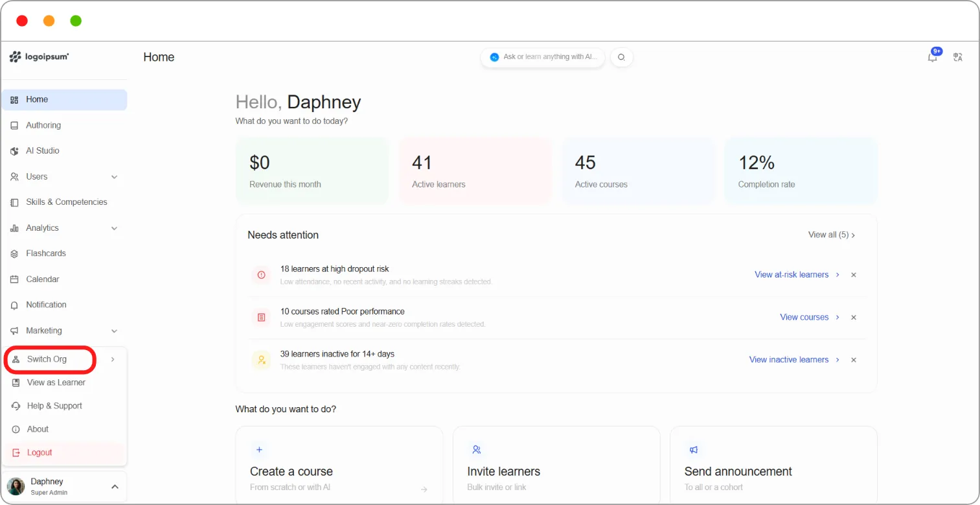980x505 pixels.
Task: Click the Logout option
Action: 64,452
